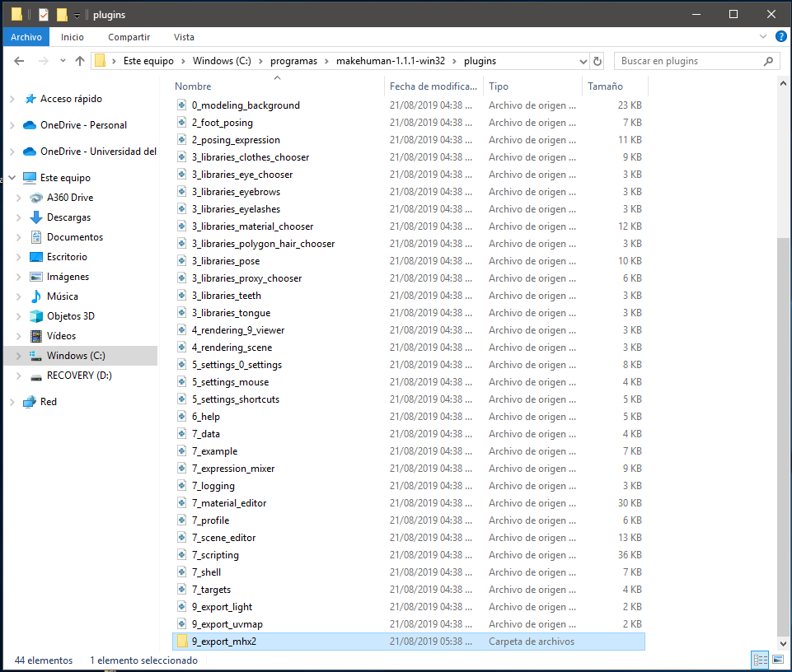
Task: Click the Up one level arrow
Action: pyautogui.click(x=80, y=61)
